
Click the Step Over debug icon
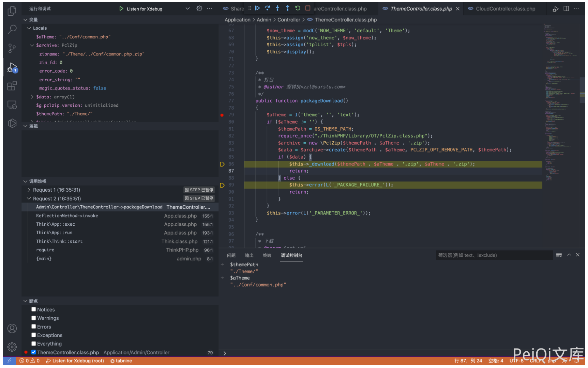tap(267, 8)
